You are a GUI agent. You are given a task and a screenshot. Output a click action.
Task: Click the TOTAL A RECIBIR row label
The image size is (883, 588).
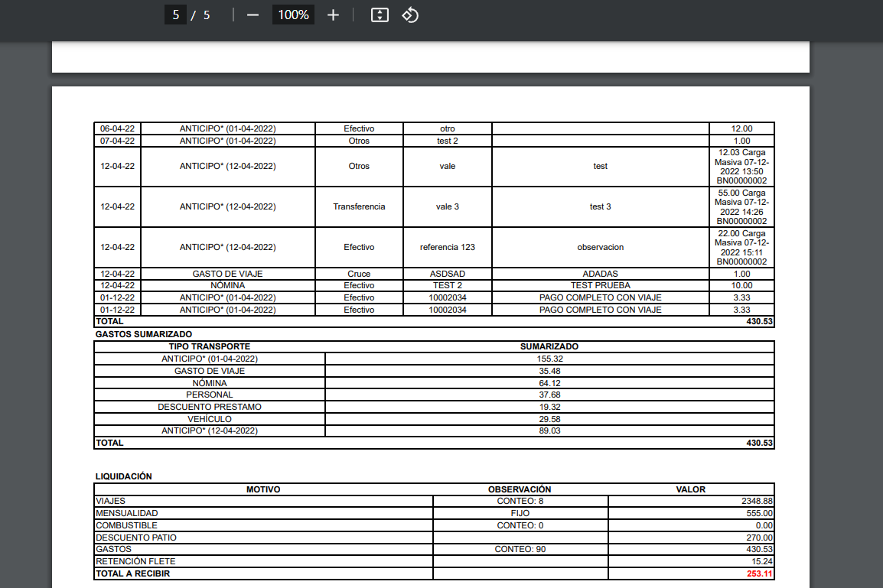[x=132, y=573]
